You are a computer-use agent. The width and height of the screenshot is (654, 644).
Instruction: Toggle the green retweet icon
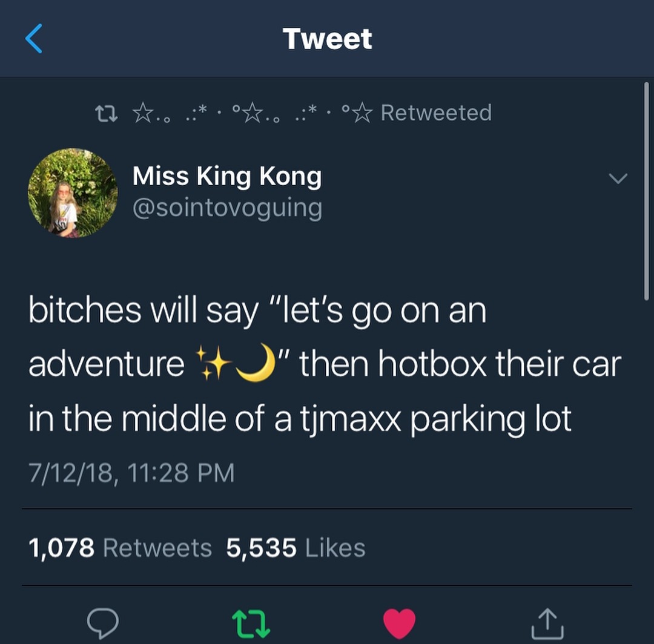[251, 624]
